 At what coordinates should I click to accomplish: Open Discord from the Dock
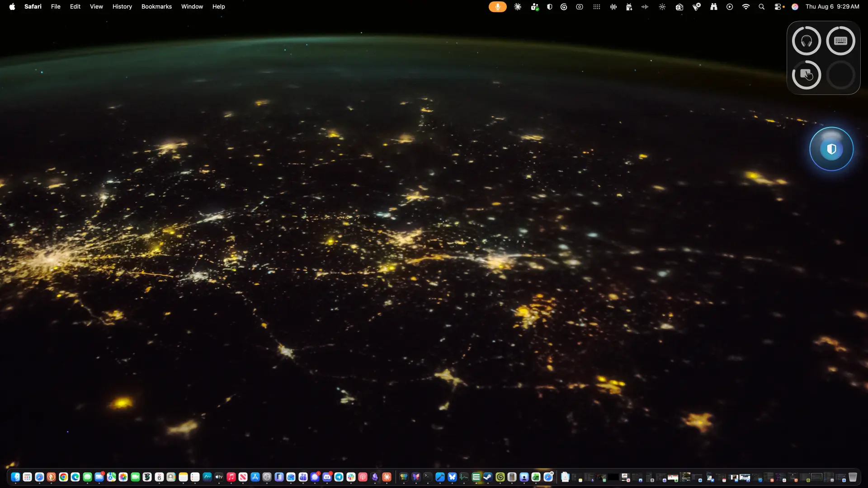tap(327, 477)
